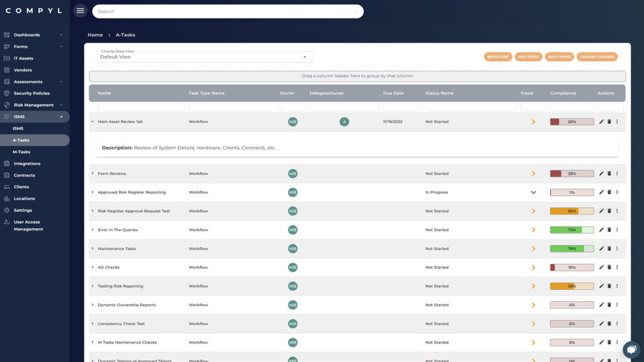644x362 pixels.
Task: Edit Risk Register Approval Request Test
Action: coord(601,211)
